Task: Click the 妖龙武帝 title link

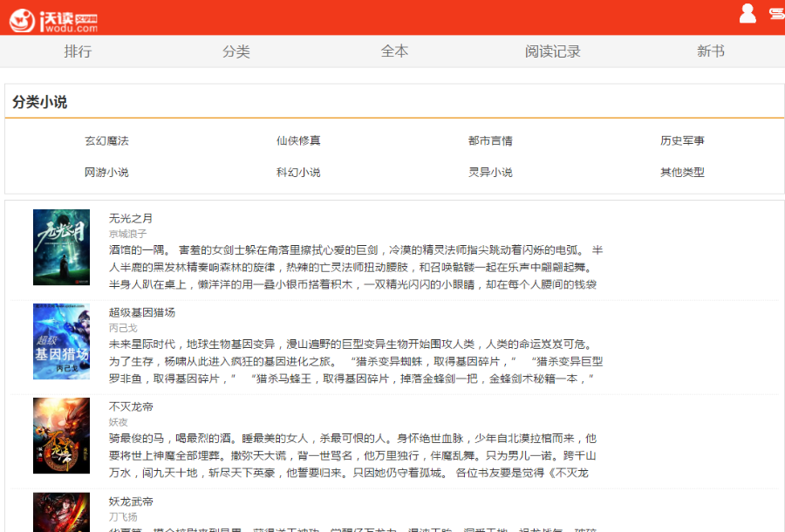Action: click(x=131, y=501)
